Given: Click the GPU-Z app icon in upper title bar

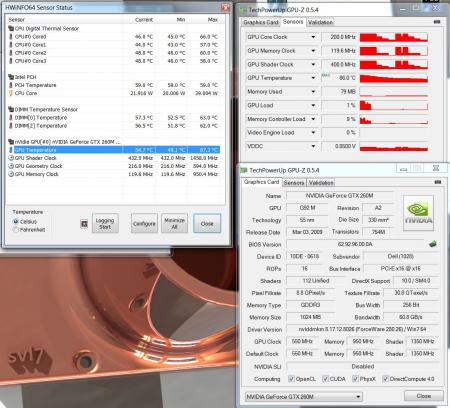Looking at the screenshot, I should (x=243, y=10).
